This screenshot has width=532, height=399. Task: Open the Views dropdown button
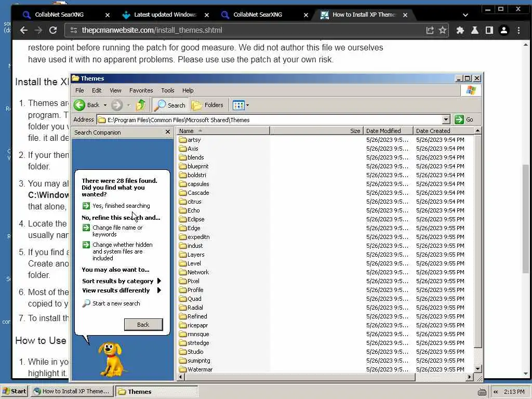241,105
